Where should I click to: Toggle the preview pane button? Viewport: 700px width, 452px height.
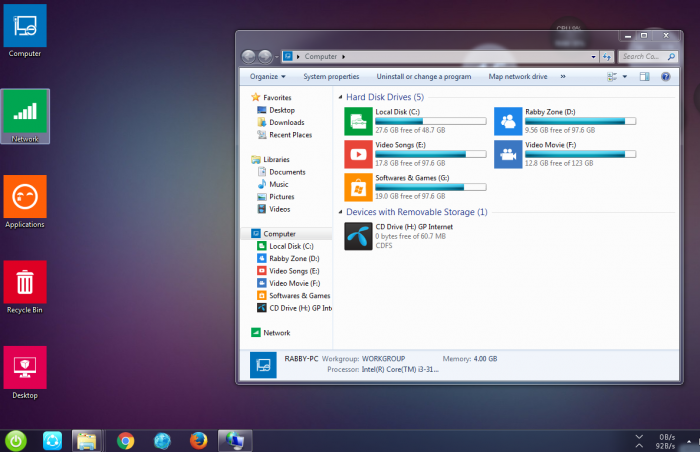[x=645, y=76]
